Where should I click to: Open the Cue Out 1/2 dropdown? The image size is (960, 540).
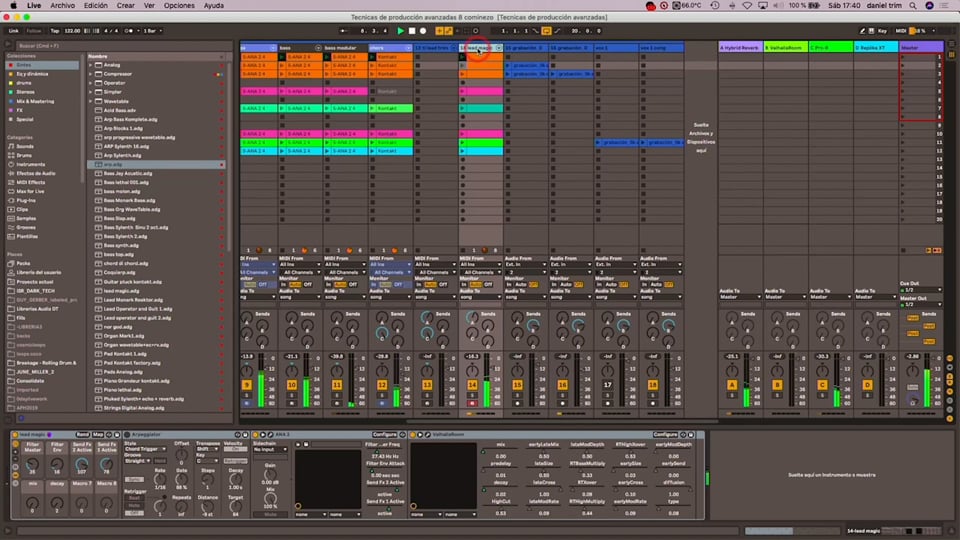click(921, 290)
